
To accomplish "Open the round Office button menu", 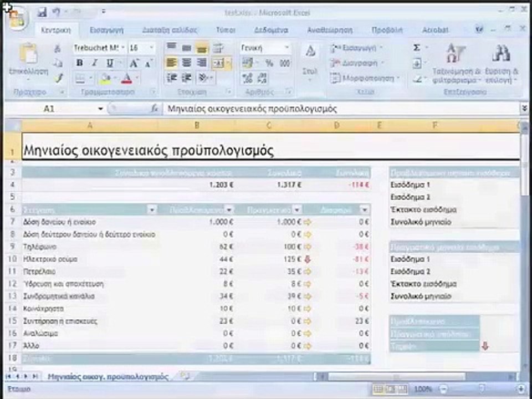I will coord(17,19).
